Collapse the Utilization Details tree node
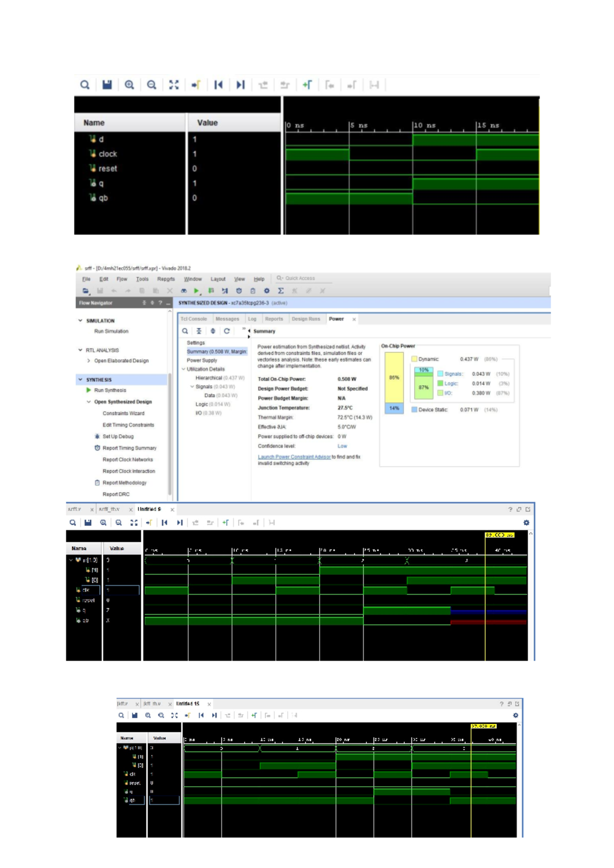The image size is (614, 868). click(x=184, y=369)
